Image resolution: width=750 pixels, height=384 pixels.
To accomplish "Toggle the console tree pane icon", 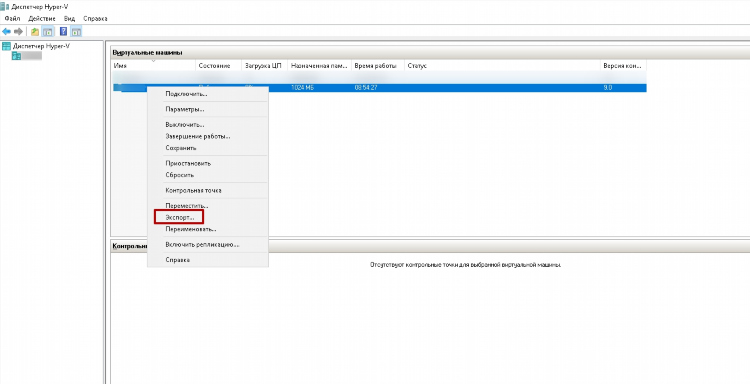I will tap(48, 32).
